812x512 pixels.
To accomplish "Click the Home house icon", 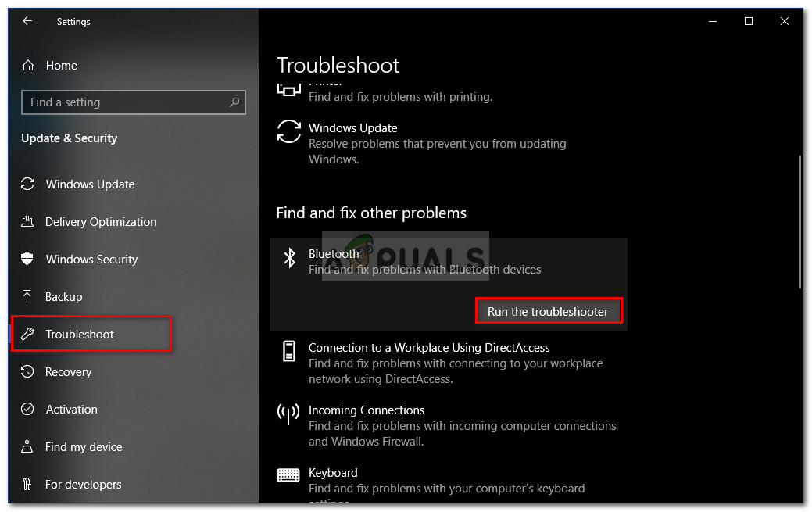I will tap(28, 66).
